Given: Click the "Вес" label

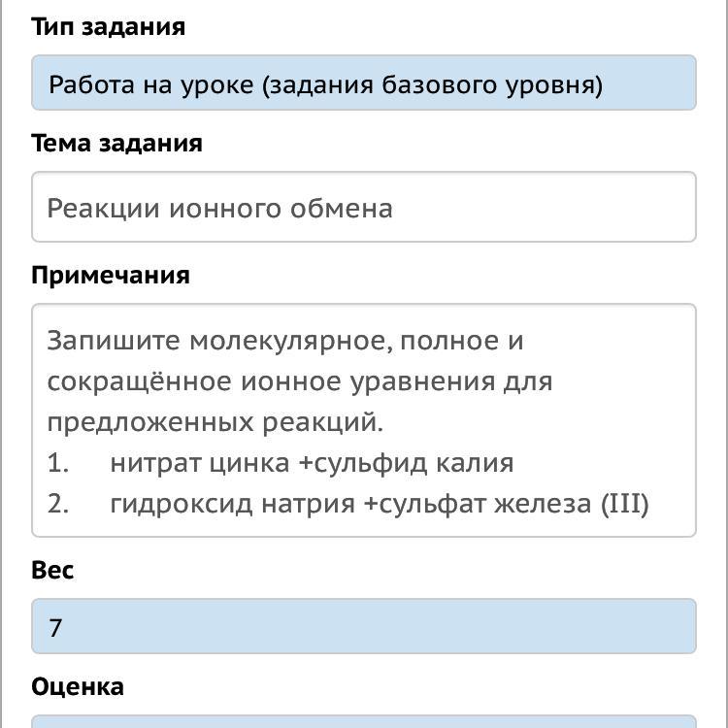Looking at the screenshot, I should click(x=52, y=570).
